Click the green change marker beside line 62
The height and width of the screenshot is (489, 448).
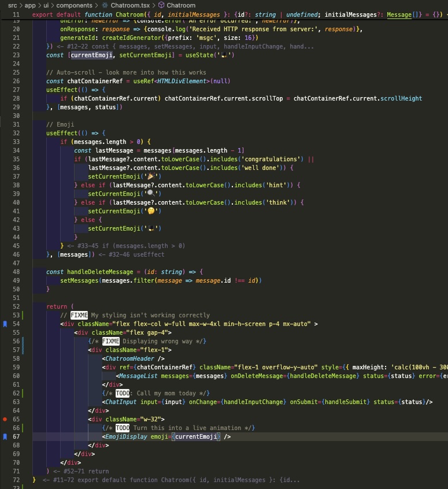(x=22, y=393)
